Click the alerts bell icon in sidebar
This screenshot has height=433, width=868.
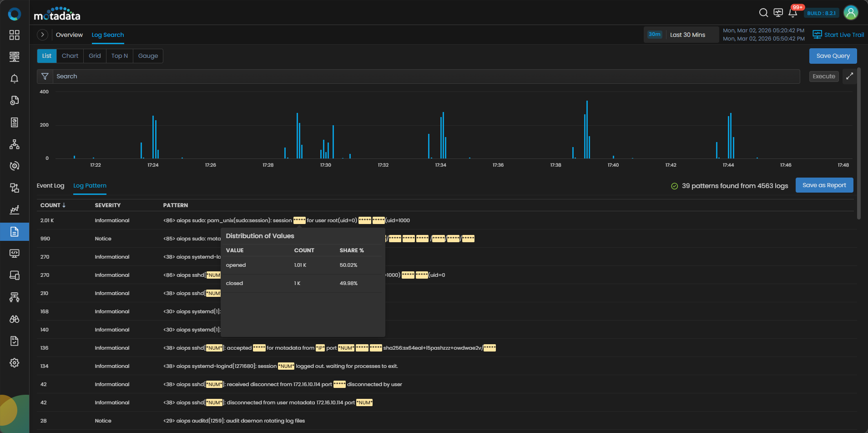(15, 79)
